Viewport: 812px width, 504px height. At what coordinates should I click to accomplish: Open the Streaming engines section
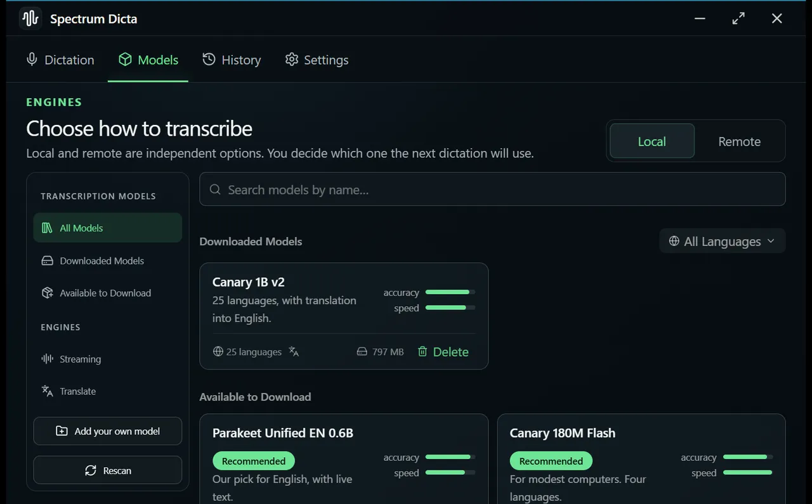click(x=108, y=359)
